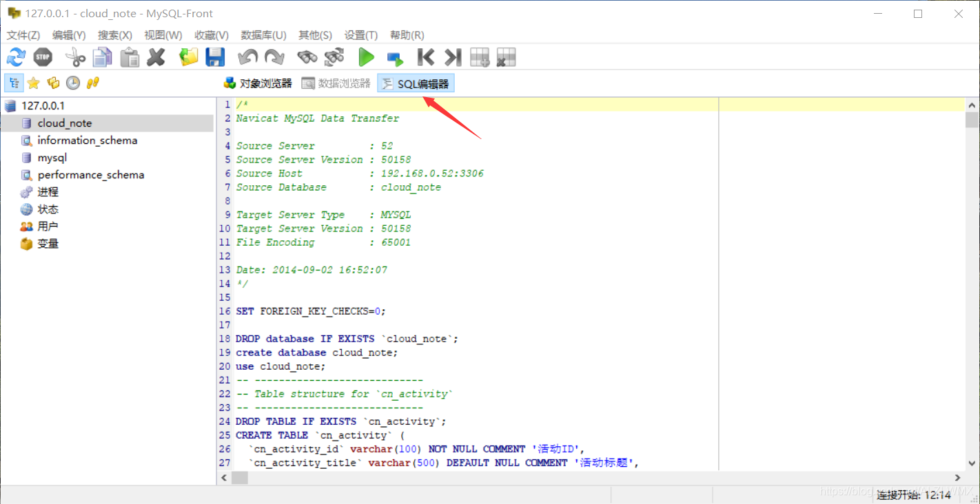Click the Redo arrow icon
The image size is (980, 504).
[x=274, y=57]
